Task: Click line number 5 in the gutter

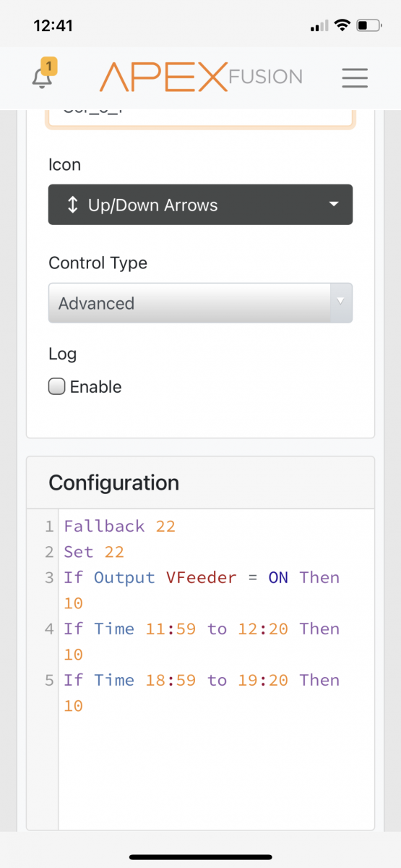Action: click(x=49, y=680)
